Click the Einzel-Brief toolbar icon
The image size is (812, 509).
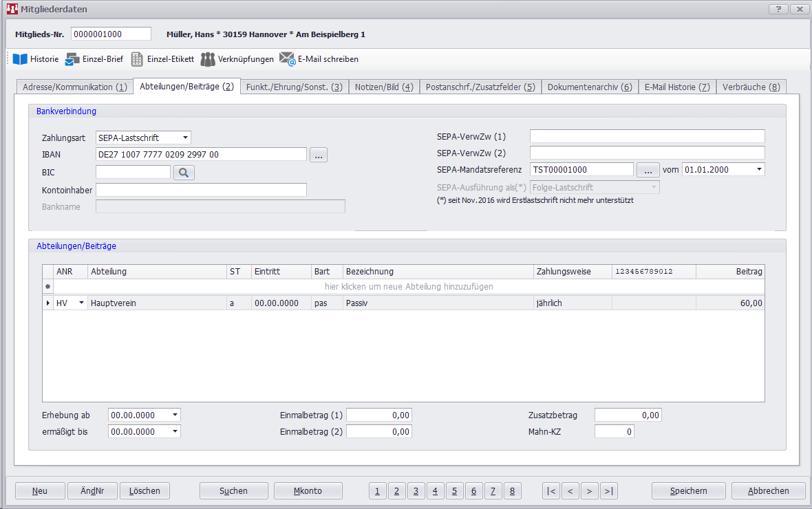pos(72,59)
